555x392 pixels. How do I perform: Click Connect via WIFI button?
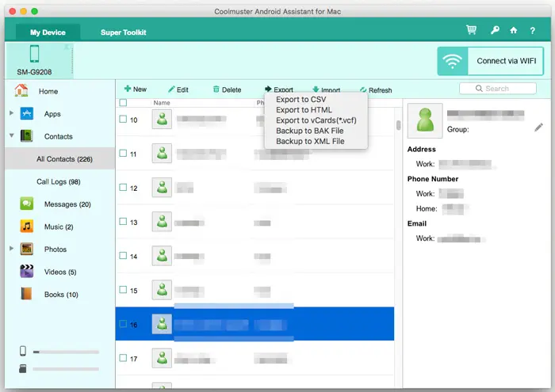(x=490, y=61)
